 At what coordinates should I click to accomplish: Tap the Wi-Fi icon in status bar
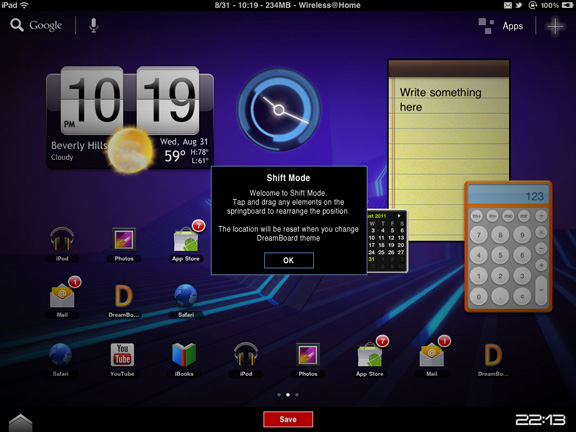coord(24,5)
